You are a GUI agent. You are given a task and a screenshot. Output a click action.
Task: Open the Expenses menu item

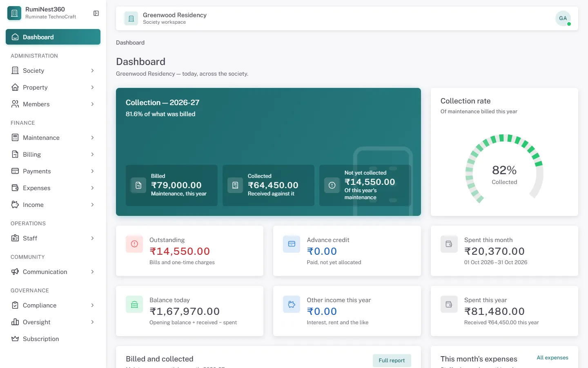[53, 188]
